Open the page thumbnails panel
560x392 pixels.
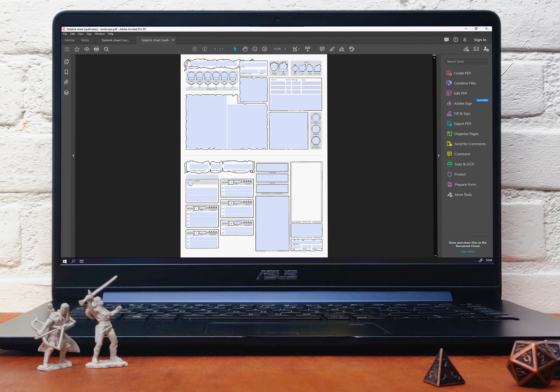click(66, 61)
